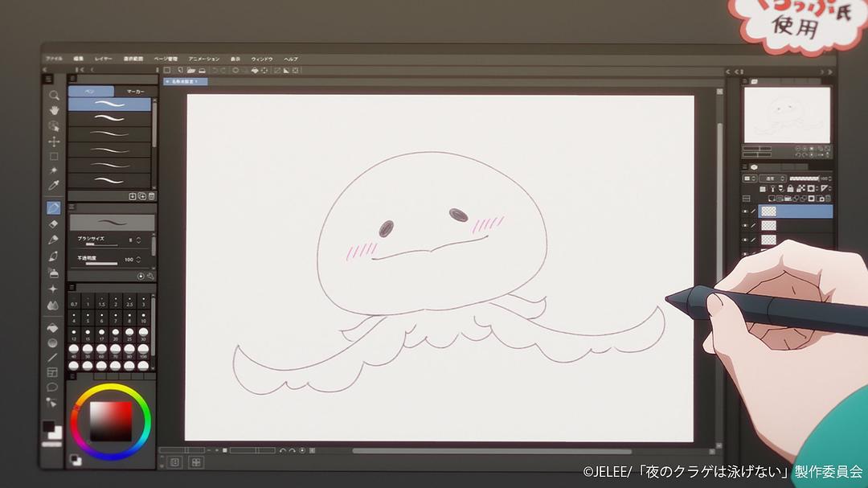Click the new canvas square icon in command bar
Image resolution: width=868 pixels, height=488 pixels.
(167, 71)
